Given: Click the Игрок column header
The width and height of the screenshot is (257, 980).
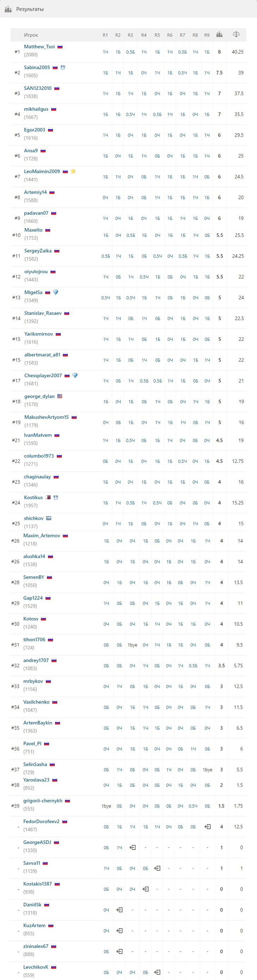Looking at the screenshot, I should (31, 35).
